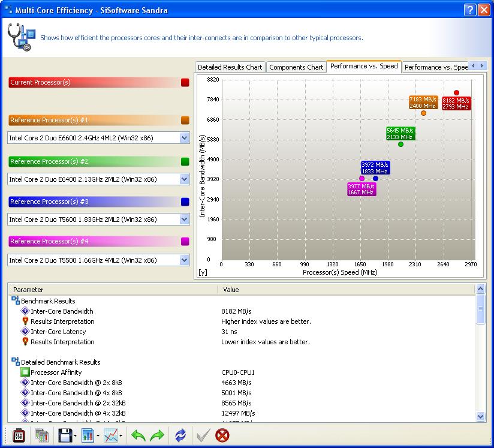The image size is (494, 448).
Task: Click the magenta Reference Processor #4 color square
Action: pos(185,242)
